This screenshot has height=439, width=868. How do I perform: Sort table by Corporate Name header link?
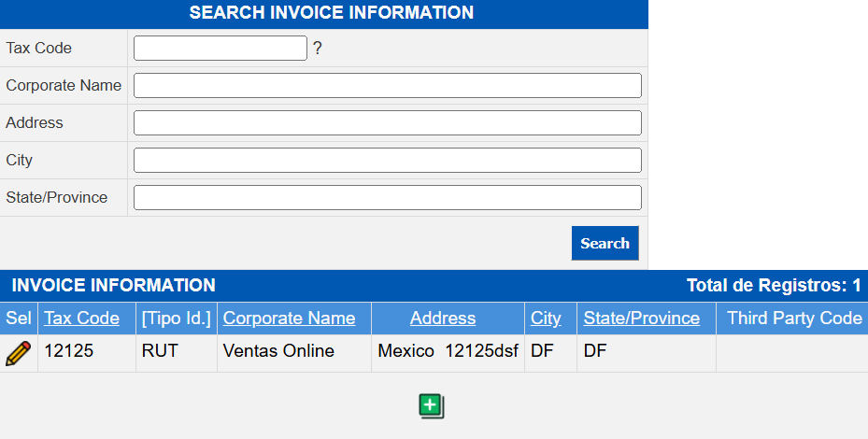(289, 319)
